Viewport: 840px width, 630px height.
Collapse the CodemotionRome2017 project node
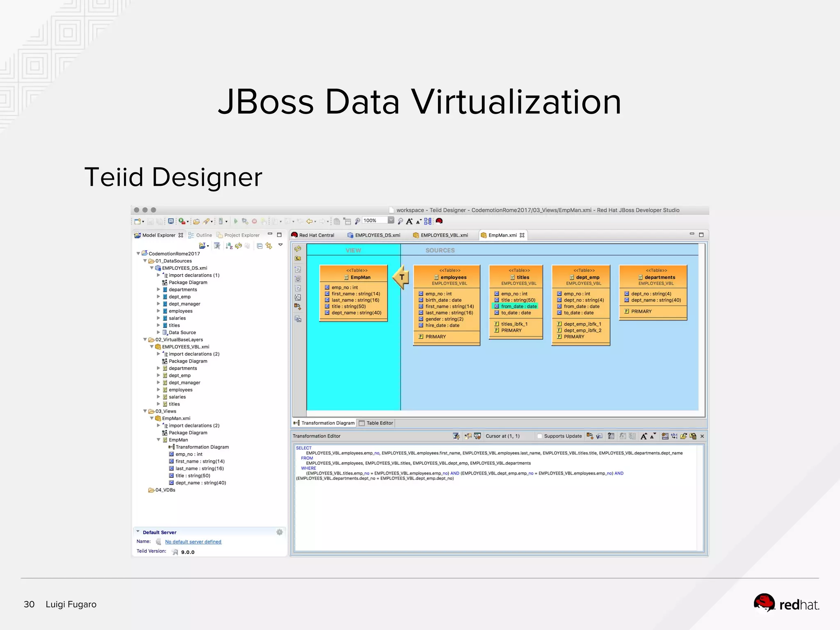pyautogui.click(x=138, y=253)
